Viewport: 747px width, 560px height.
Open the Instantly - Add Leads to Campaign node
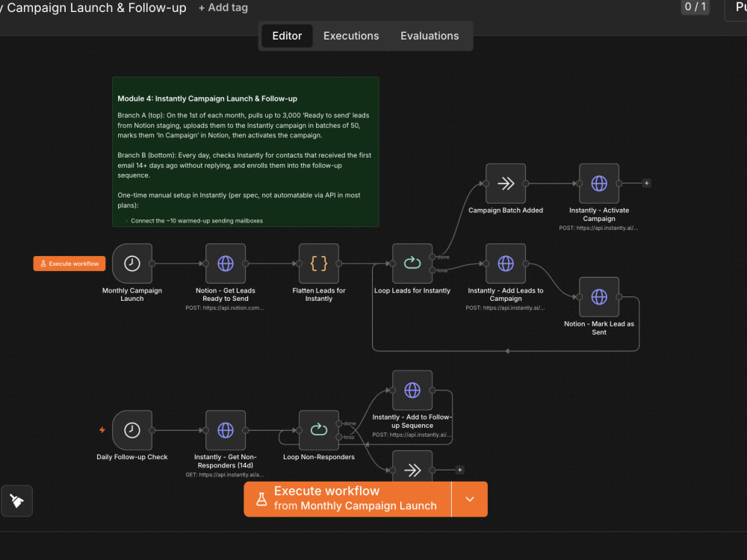[506, 264]
